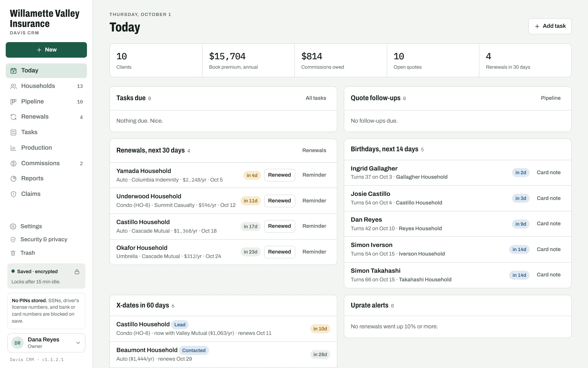588x368 pixels.
Task: Click the Commissions dollar icon
Action: (13, 163)
